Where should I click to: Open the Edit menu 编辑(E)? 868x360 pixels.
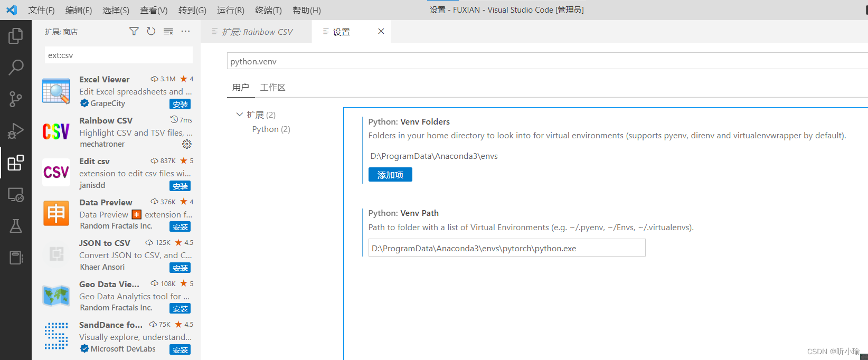coord(79,10)
